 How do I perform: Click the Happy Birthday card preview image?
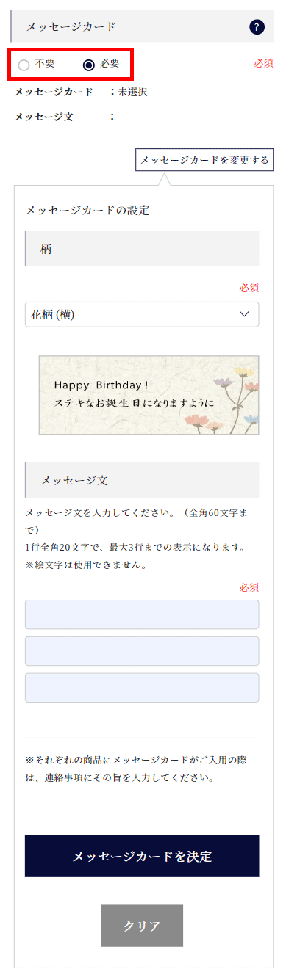149,395
